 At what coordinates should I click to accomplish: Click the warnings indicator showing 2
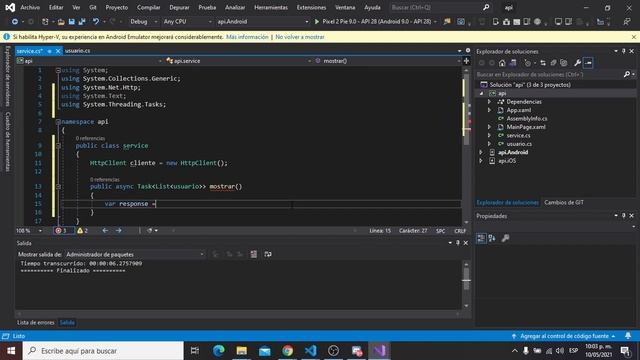click(x=82, y=231)
